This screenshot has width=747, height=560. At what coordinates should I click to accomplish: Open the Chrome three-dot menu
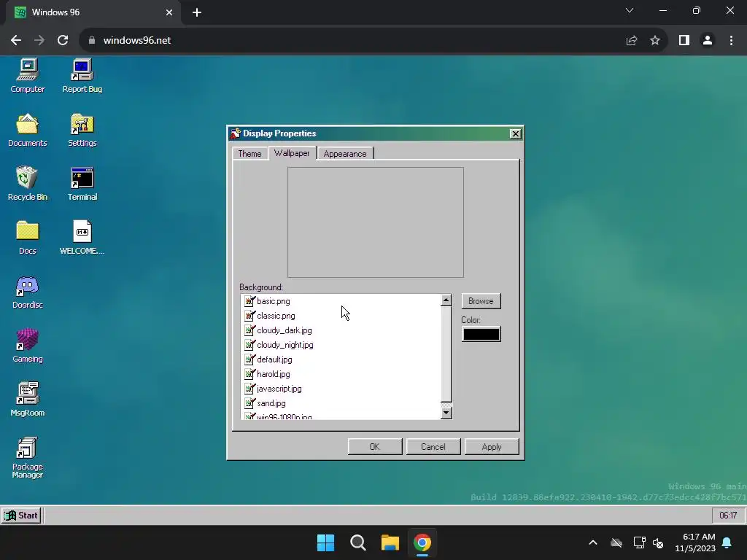[x=731, y=41]
